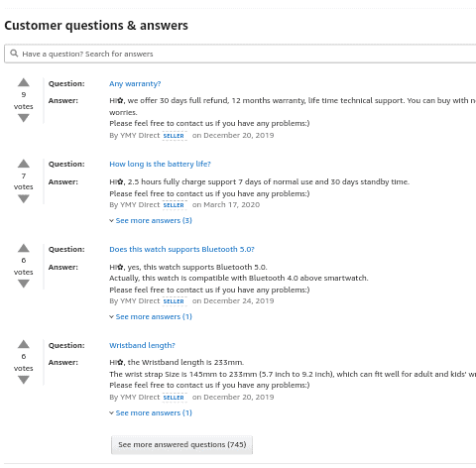Click the search magnifier icon
This screenshot has width=476, height=468.
point(14,54)
